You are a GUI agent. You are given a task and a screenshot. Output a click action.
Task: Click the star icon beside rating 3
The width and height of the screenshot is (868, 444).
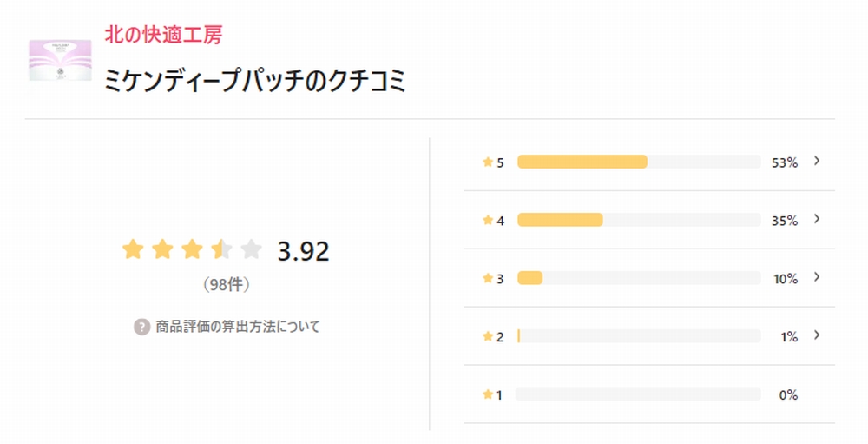tap(488, 278)
